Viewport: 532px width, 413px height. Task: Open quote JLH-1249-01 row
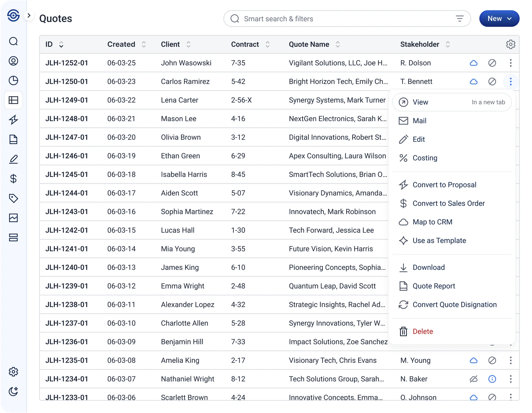pos(67,100)
